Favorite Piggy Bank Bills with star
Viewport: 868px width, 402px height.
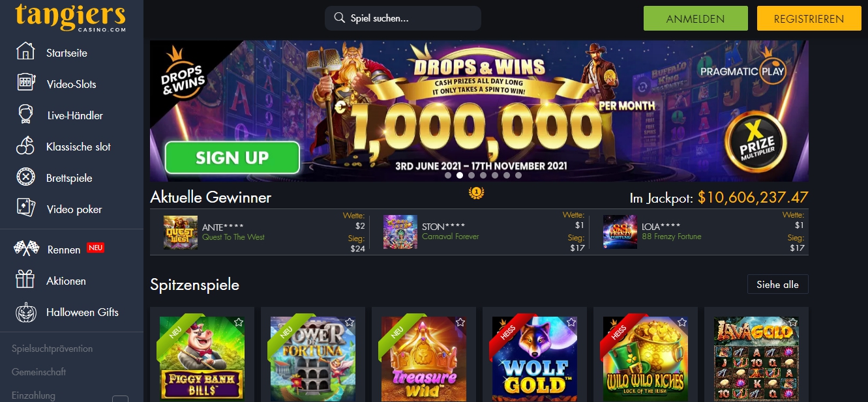coord(239,323)
